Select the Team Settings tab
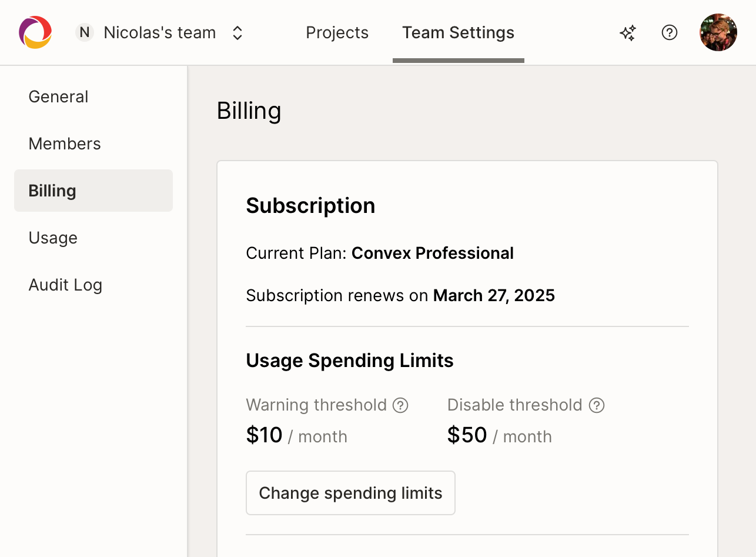 point(459,32)
